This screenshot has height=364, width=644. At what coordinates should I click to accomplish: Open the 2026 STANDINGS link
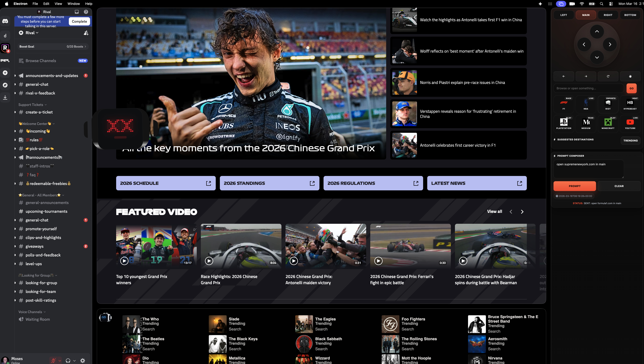(269, 183)
